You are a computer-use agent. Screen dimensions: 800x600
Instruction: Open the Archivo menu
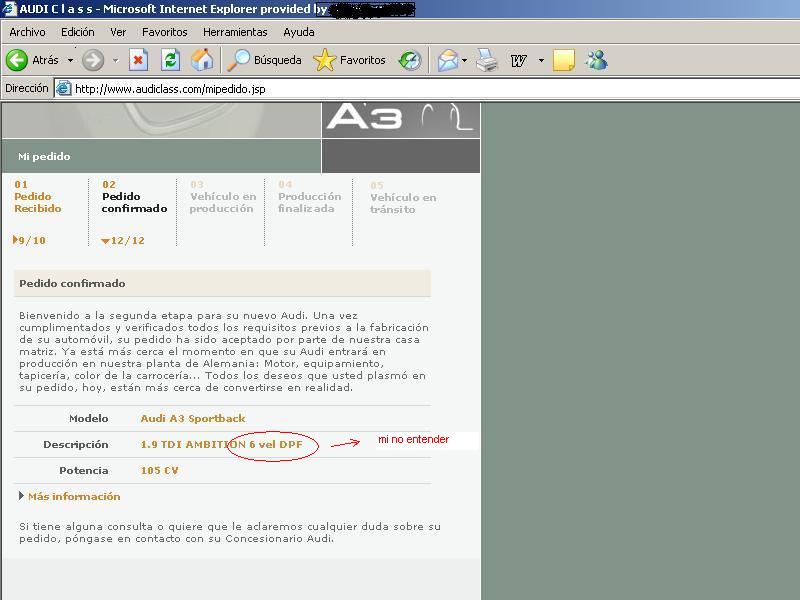pos(27,32)
